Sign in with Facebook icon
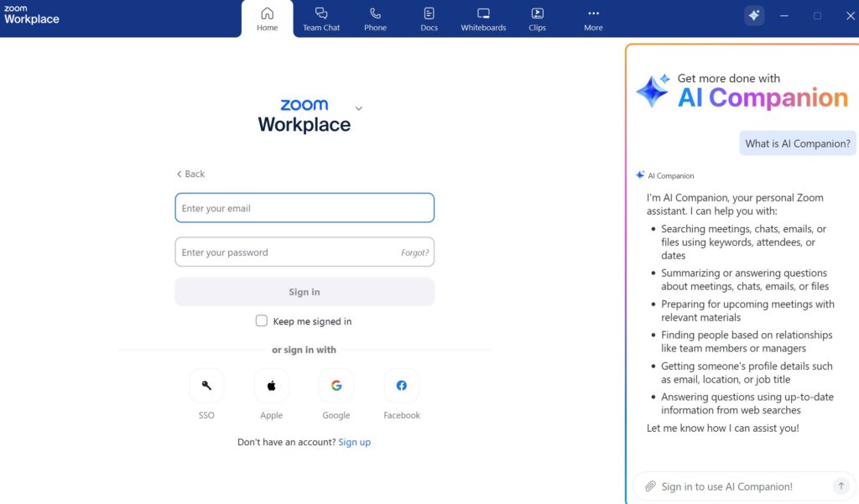 coord(402,386)
